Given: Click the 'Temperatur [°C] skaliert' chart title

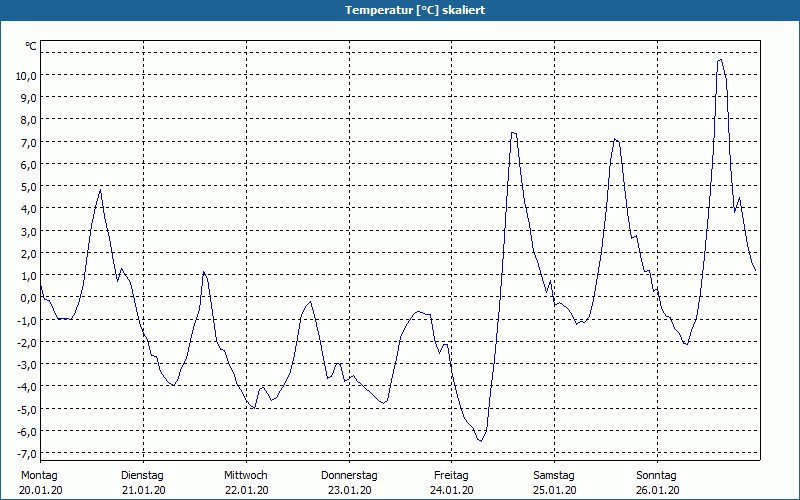Looking at the screenshot, I should click(x=415, y=10).
